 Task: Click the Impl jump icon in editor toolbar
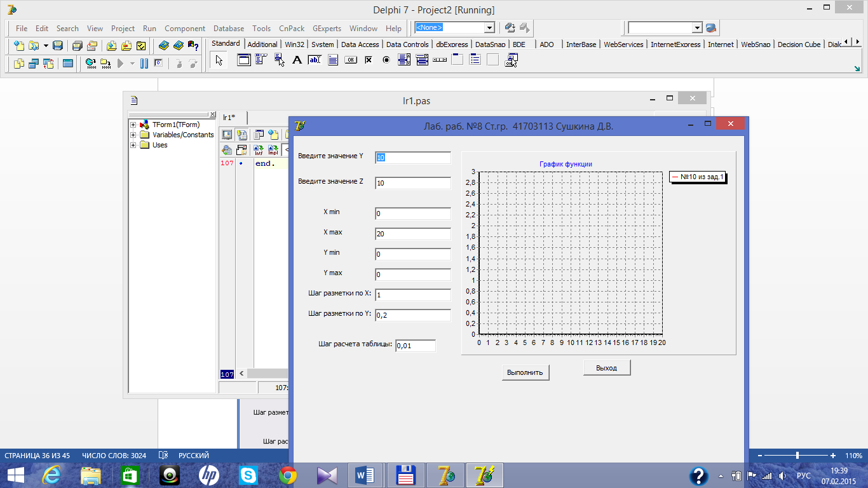(x=273, y=151)
